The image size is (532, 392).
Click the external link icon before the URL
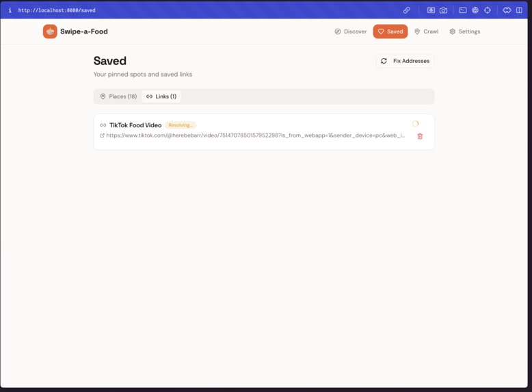[x=102, y=135]
